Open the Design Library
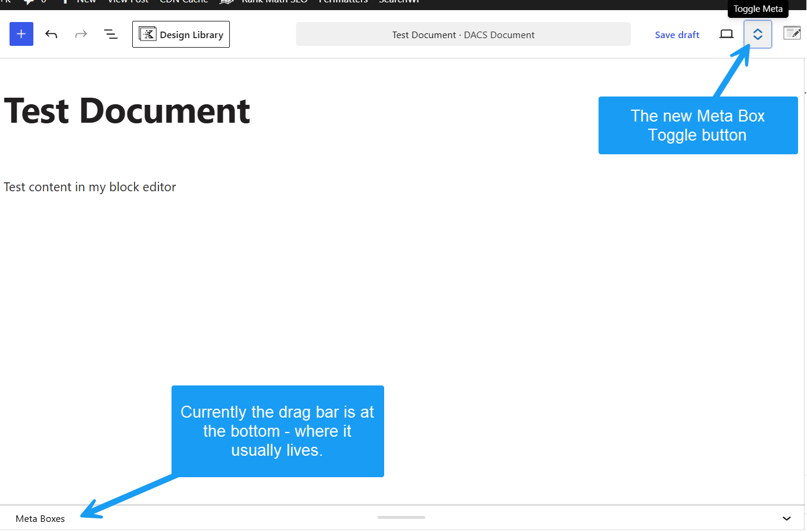The width and height of the screenshot is (807, 532). [181, 35]
